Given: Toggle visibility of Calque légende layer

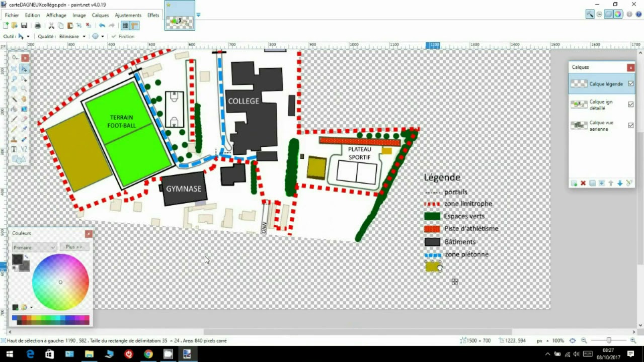Looking at the screenshot, I should pos(631,84).
